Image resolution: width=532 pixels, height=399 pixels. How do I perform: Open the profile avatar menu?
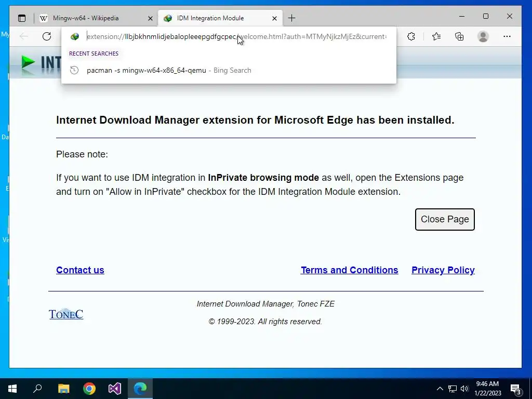pyautogui.click(x=483, y=36)
